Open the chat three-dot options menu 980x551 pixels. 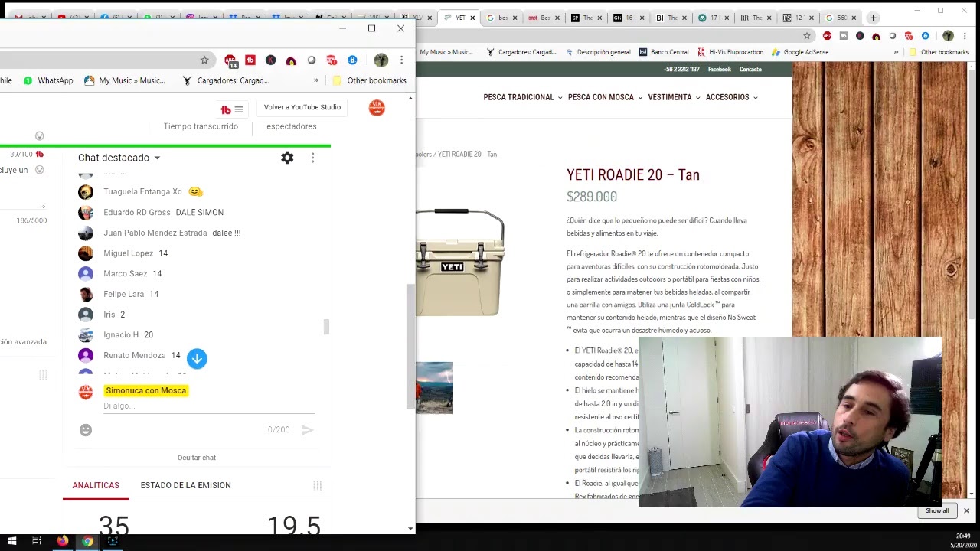point(312,158)
